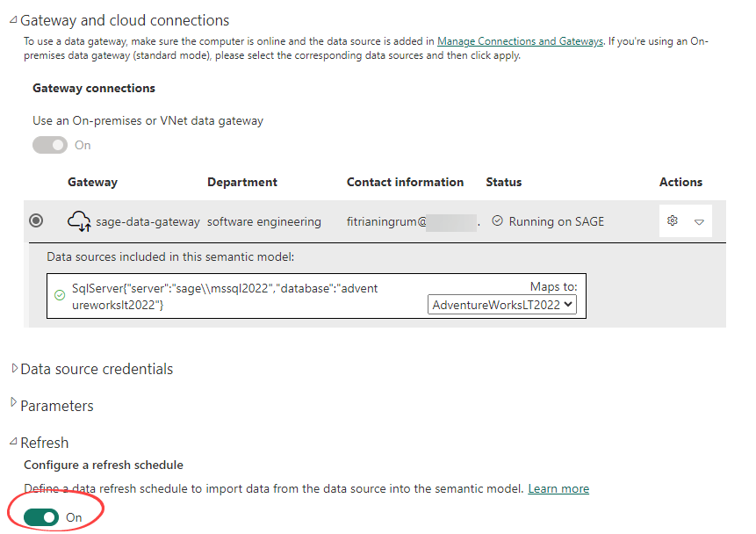Toggle On-premises or VNet data gateway switch
Image resolution: width=756 pixels, height=534 pixels.
coord(50,145)
